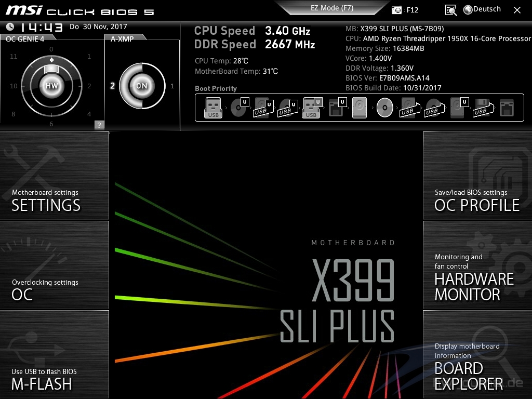Toggle the A-XMP ON button
Viewport: 532px width, 399px height.
(142, 86)
